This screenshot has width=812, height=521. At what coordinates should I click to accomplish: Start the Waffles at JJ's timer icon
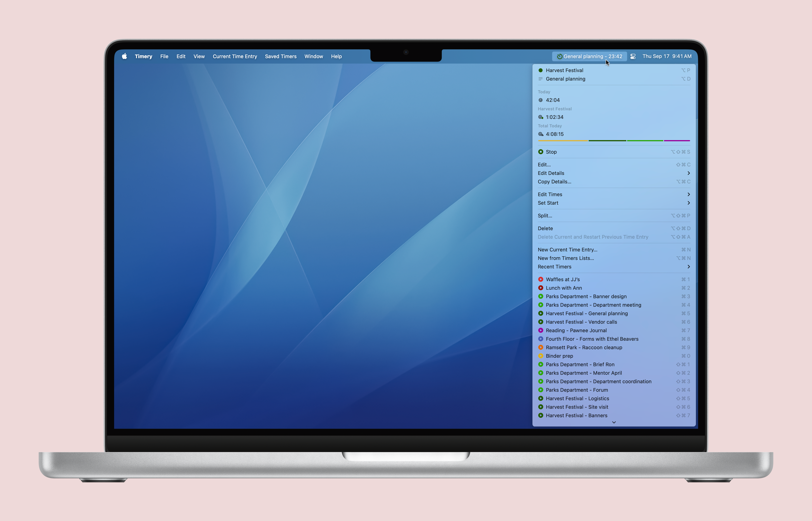point(540,279)
